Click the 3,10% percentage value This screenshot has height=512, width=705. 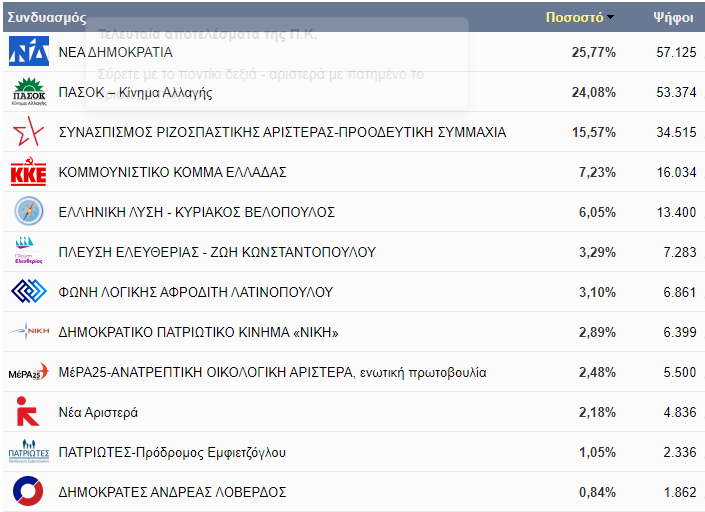pos(597,293)
